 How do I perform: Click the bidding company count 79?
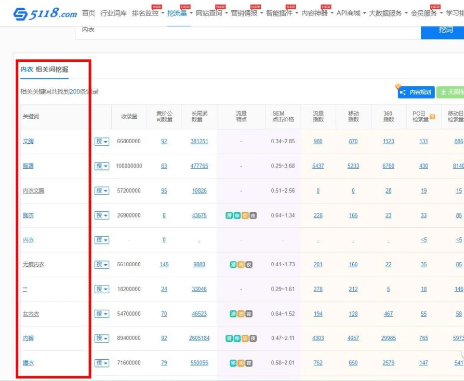[x=164, y=363]
